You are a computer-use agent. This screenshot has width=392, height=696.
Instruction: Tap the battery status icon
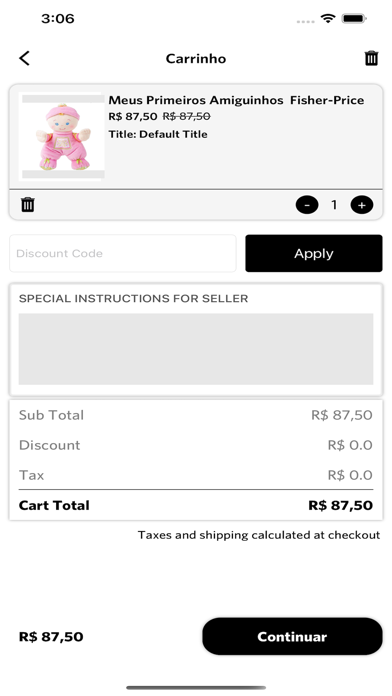354,19
